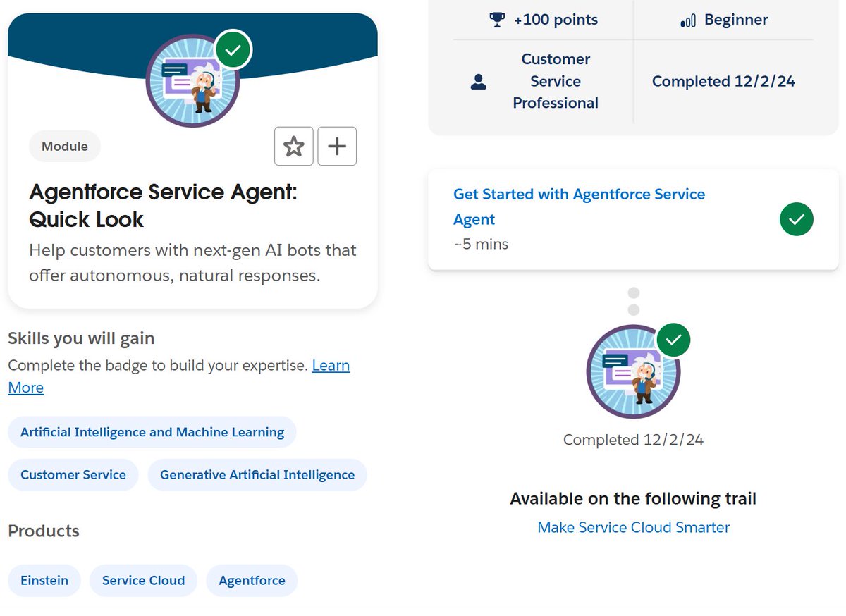The width and height of the screenshot is (846, 616).
Task: Click the person icon beside Customer Service Professional
Action: pos(478,82)
